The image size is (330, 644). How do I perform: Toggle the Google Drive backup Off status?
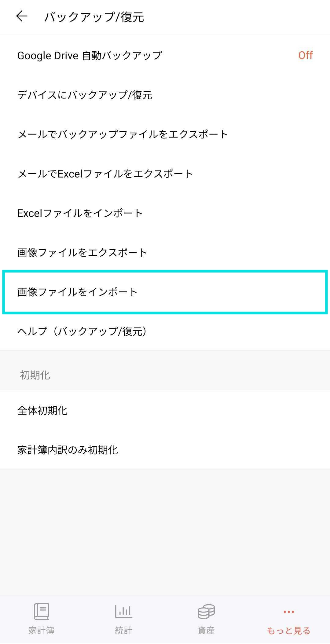tap(305, 55)
